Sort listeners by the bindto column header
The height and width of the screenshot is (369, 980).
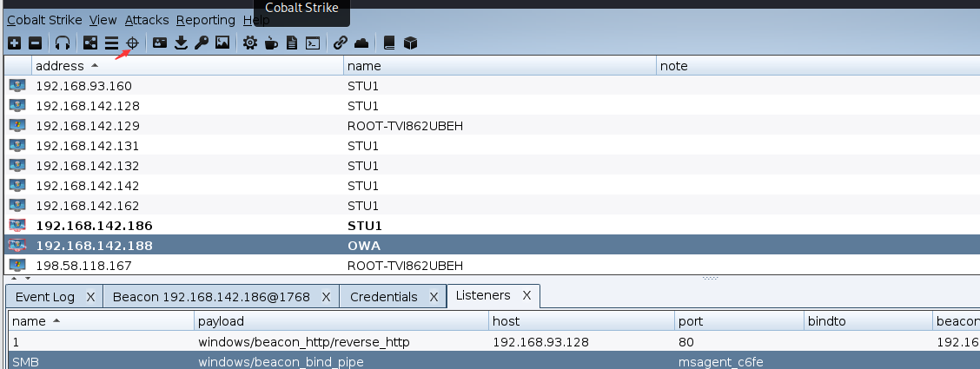868,321
